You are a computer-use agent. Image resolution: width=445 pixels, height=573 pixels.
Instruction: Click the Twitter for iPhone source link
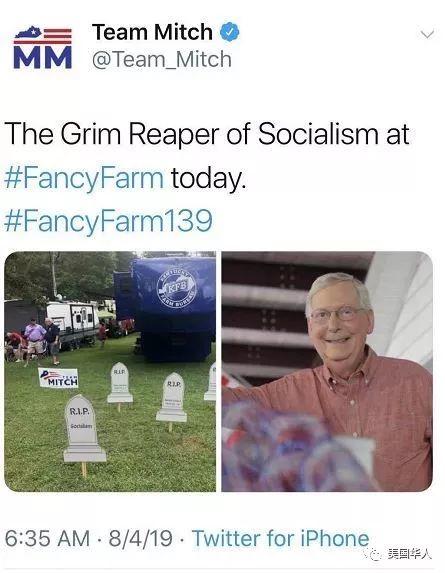coord(281,538)
